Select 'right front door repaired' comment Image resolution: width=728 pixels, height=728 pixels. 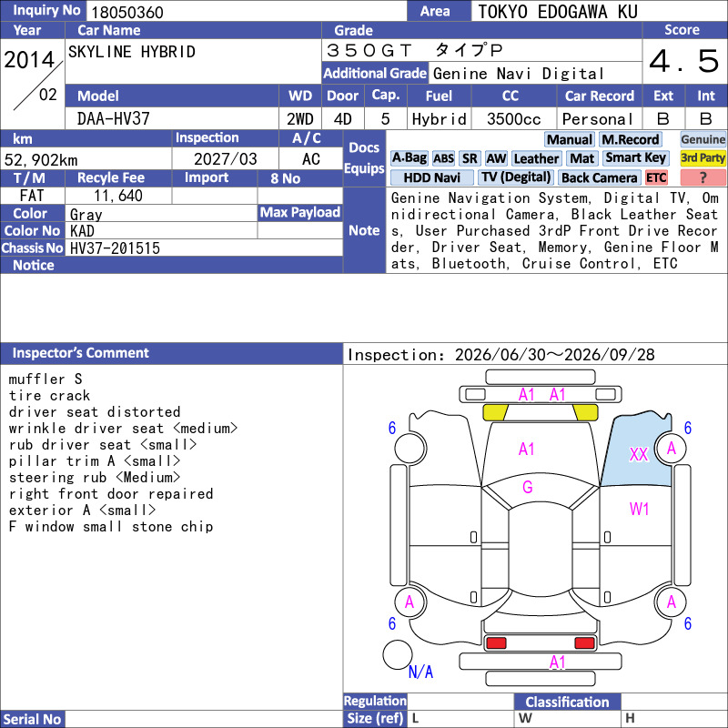pos(111,493)
